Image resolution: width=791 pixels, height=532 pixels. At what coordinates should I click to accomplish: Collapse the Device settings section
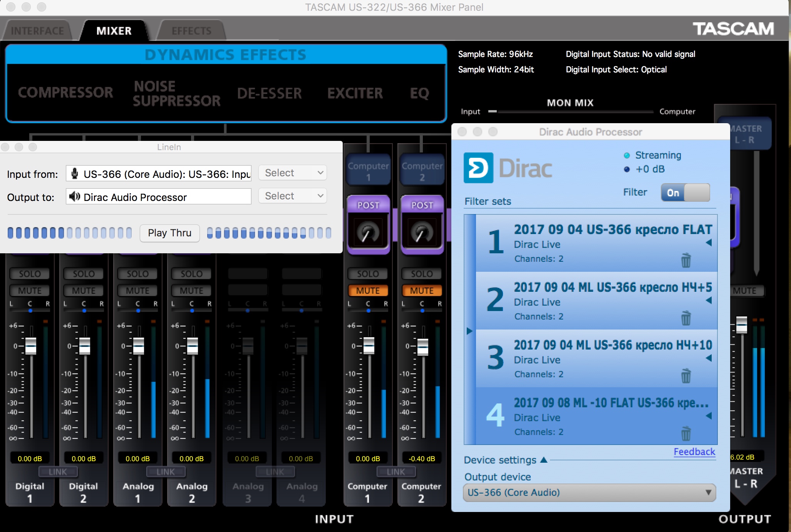(x=543, y=460)
